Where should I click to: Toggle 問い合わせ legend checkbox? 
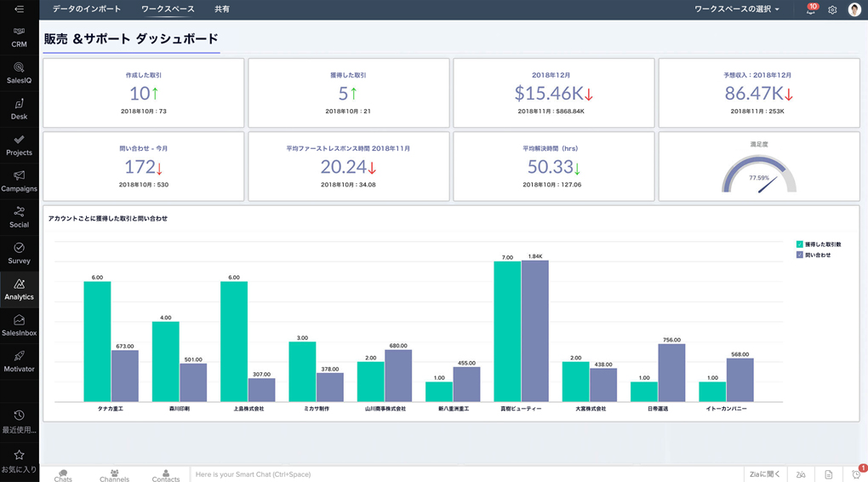[800, 255]
